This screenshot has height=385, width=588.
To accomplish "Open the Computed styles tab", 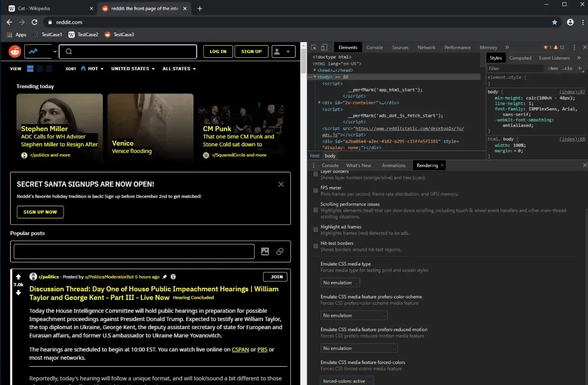I will coord(520,58).
